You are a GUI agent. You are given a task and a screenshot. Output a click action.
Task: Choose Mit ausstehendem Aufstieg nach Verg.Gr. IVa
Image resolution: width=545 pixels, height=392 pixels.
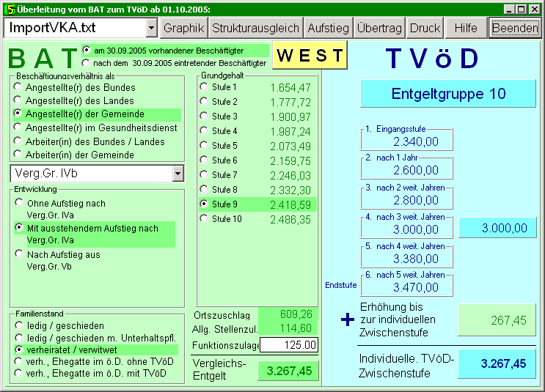click(x=95, y=234)
